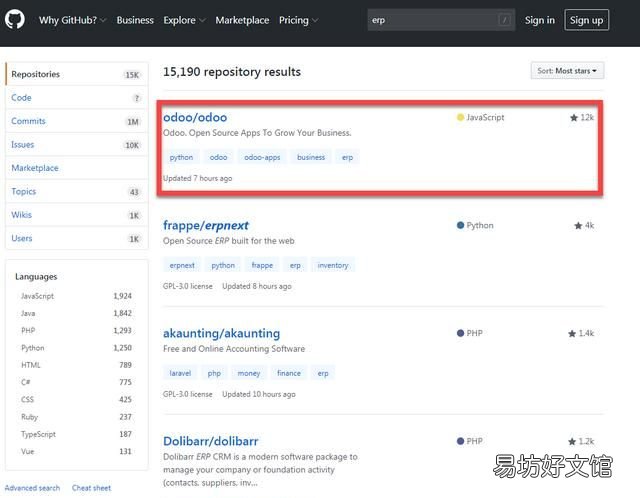Viewport: 640px width, 498px height.
Task: Click the laravel topic tag
Action: (x=180, y=373)
